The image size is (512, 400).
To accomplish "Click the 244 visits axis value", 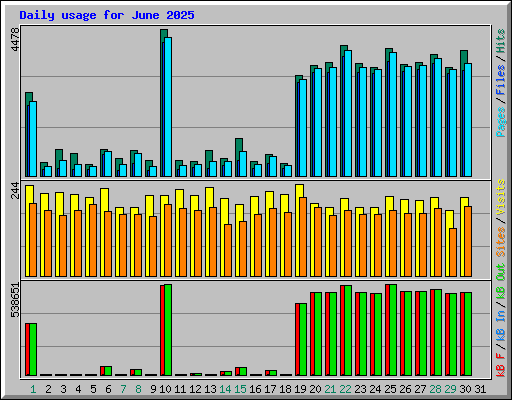I will pyautogui.click(x=15, y=191).
